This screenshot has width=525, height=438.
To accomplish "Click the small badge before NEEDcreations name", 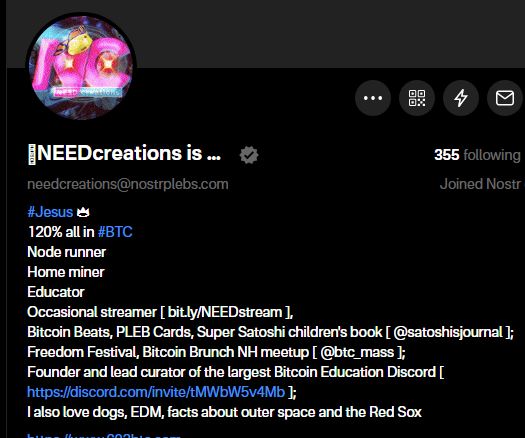I will pyautogui.click(x=31, y=154).
